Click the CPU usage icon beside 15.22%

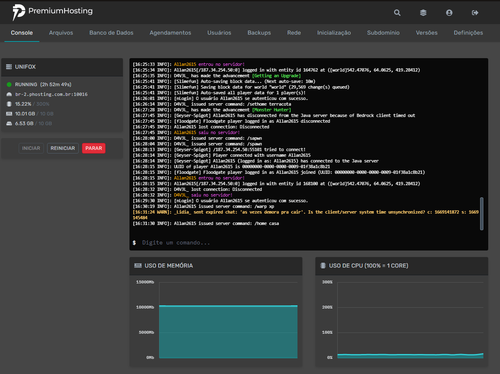(9, 104)
